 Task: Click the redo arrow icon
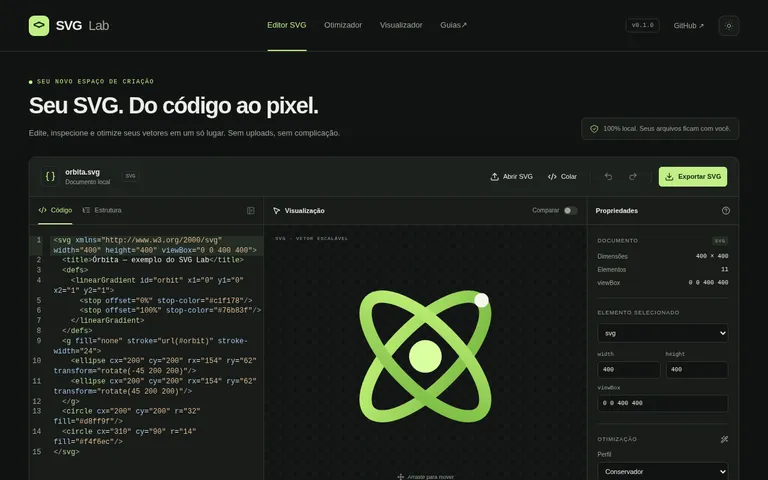click(633, 176)
